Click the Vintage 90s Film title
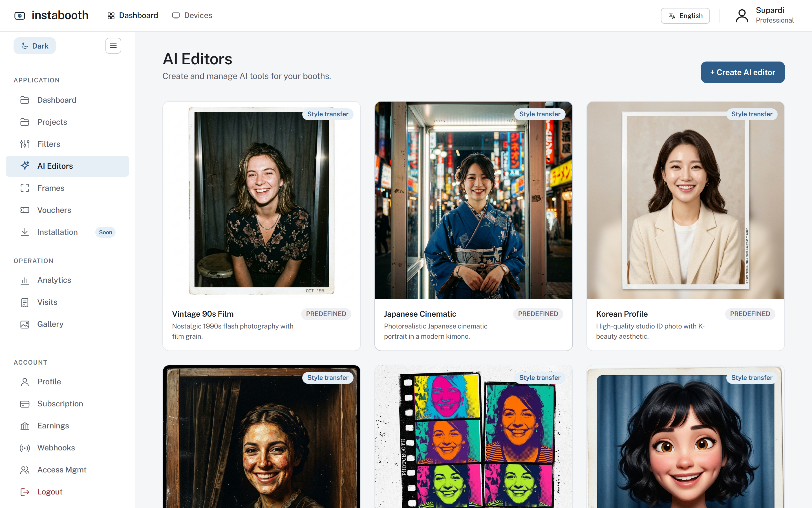Viewport: 812px width, 508px height. pyautogui.click(x=203, y=314)
